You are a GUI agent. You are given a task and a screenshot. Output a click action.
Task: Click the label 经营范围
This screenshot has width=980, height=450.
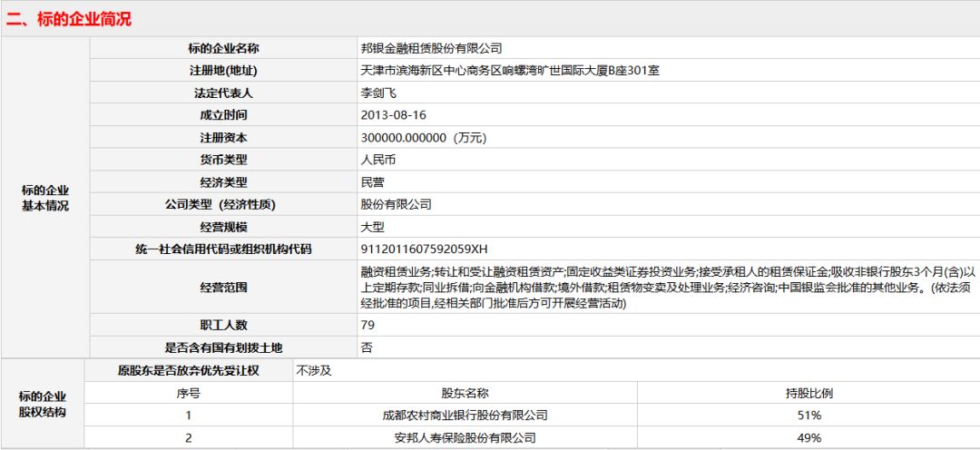point(223,288)
